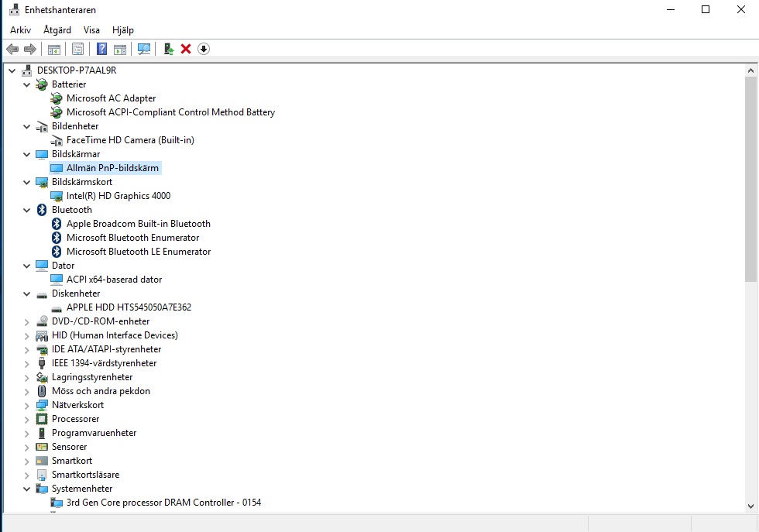
Task: Click the vertical scrollbar thumb
Action: (750, 179)
